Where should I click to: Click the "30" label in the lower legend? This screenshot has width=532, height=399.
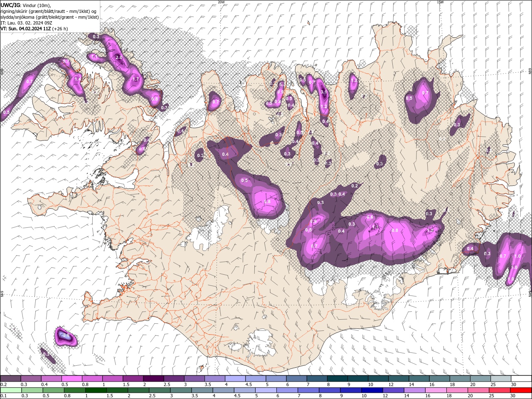(x=513, y=396)
